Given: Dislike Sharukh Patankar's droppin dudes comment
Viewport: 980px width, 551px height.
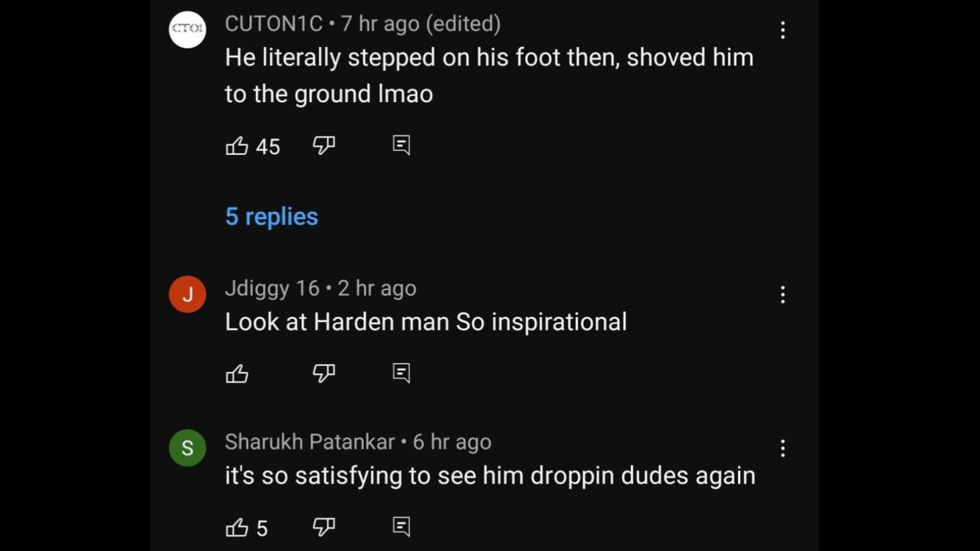Looking at the screenshot, I should (324, 527).
